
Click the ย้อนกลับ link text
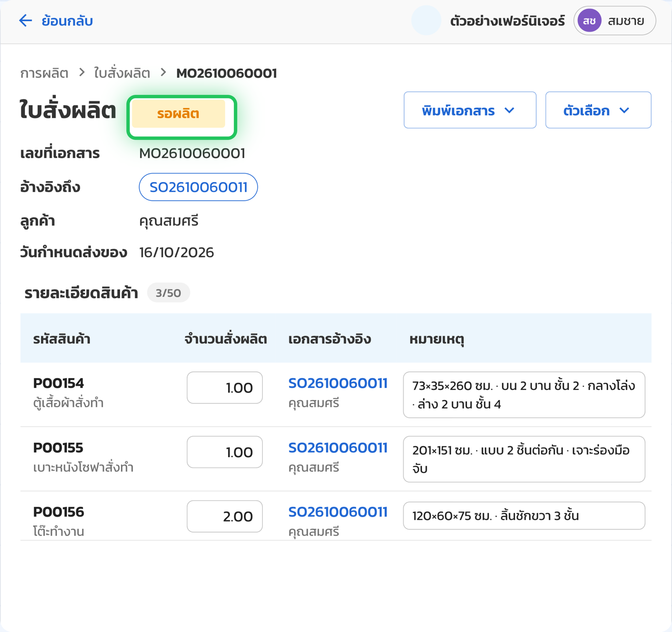point(67,21)
